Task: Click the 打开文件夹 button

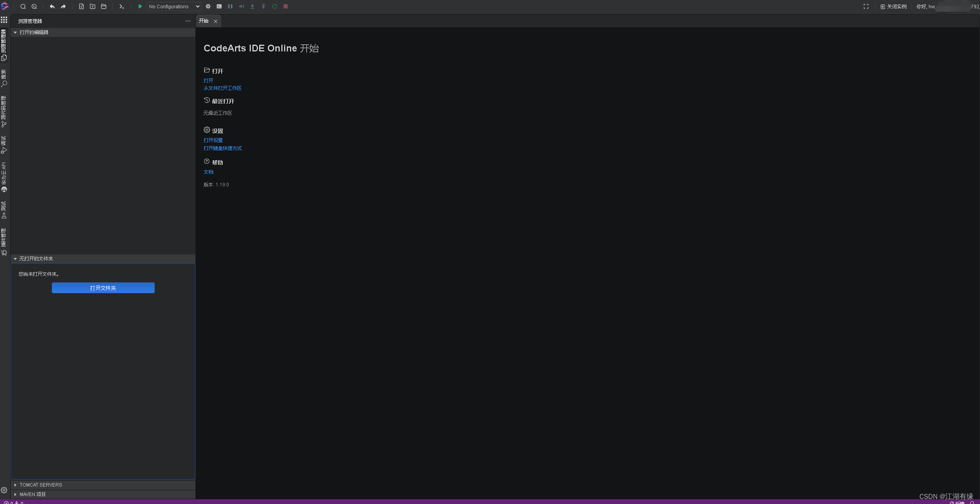Action: coord(103,288)
